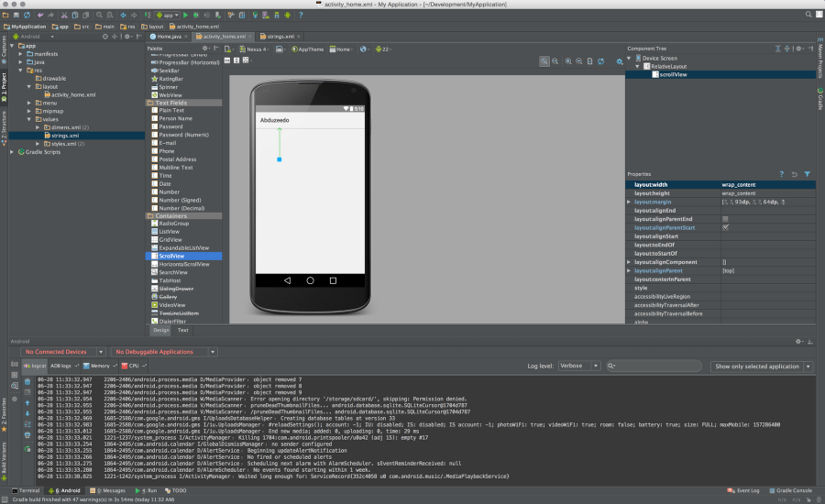
Task: Click the Open folder toolbar icon
Action: click(x=5, y=16)
